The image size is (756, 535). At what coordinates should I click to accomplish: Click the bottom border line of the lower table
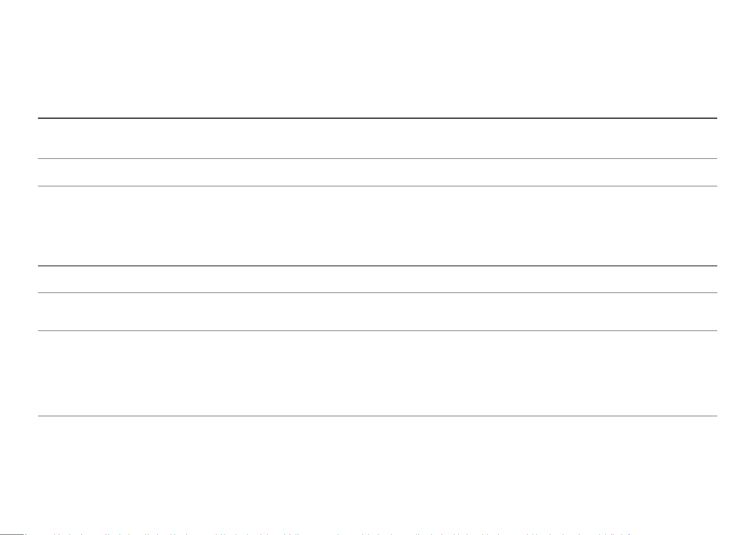pyautogui.click(x=377, y=416)
